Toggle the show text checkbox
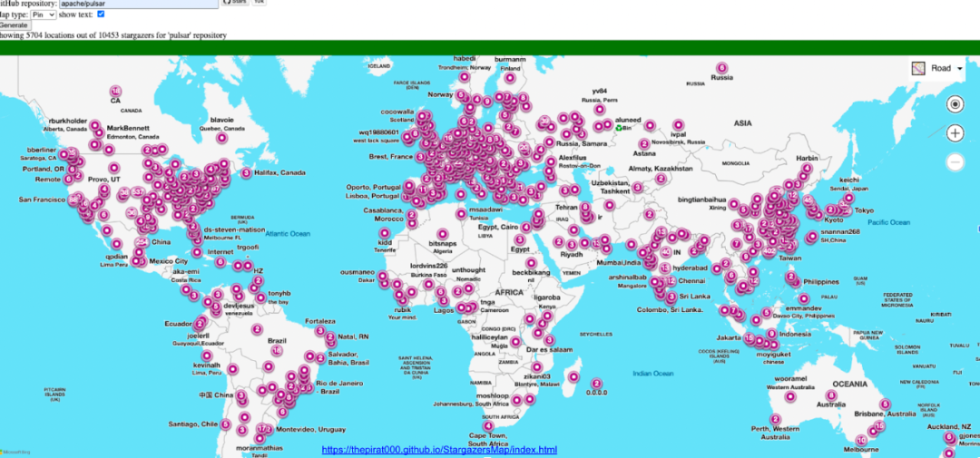This screenshot has height=458, width=980. coord(101,14)
